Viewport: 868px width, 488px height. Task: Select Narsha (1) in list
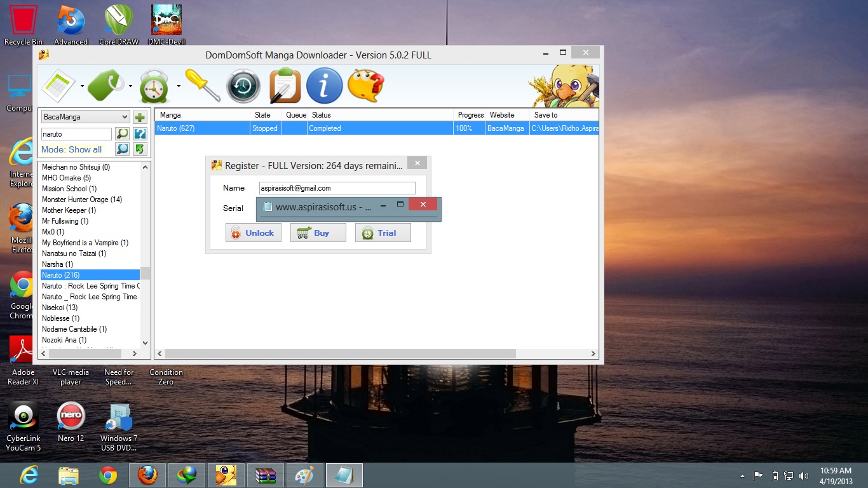pos(90,264)
